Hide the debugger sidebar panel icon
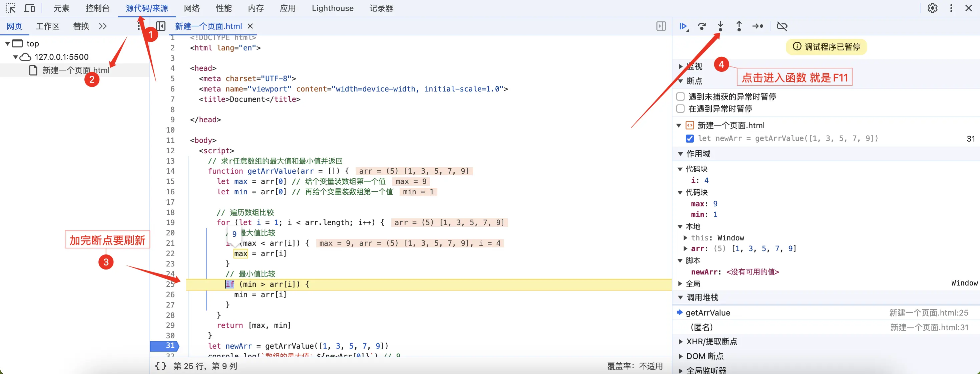Screen dimensions: 980x374 click(x=661, y=26)
